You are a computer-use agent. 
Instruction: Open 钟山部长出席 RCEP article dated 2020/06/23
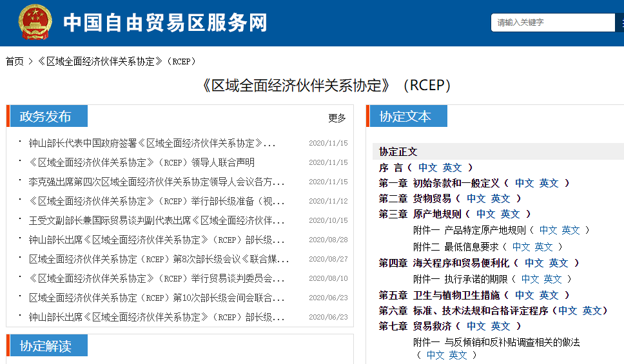tap(157, 318)
